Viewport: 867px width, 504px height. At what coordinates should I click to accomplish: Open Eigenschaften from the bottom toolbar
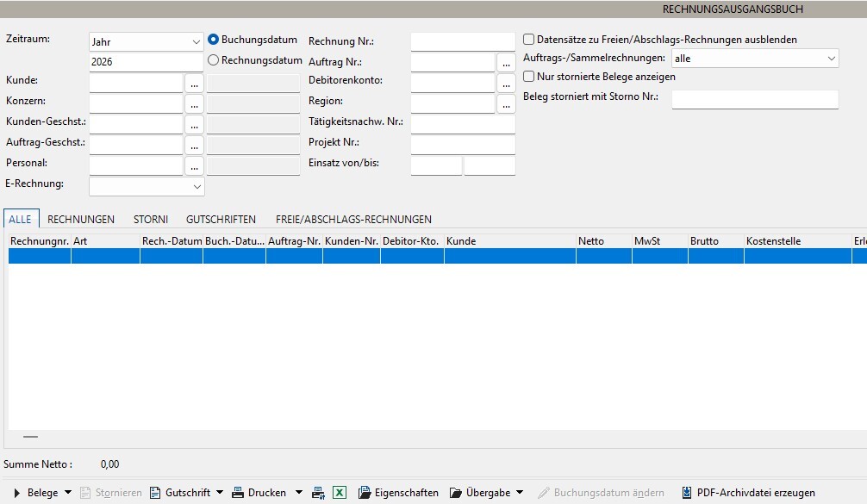tap(399, 493)
